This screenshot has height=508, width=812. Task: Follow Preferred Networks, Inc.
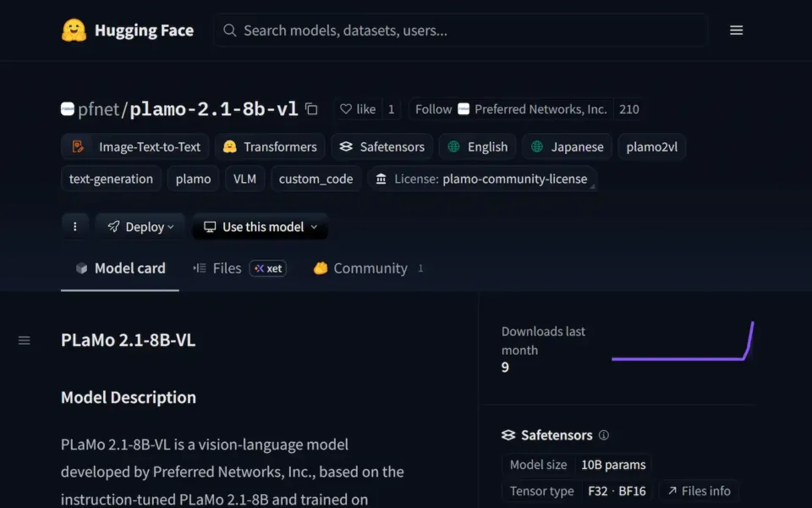(x=433, y=109)
